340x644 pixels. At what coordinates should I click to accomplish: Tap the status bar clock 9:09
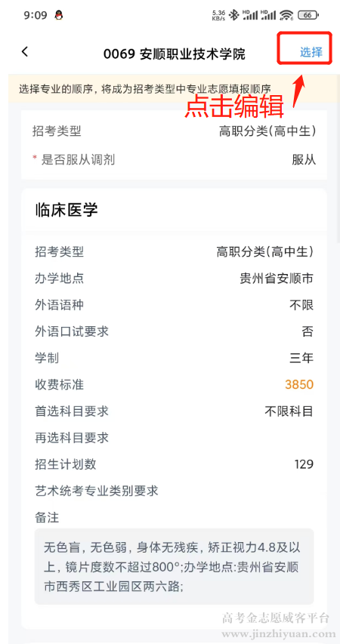click(36, 16)
